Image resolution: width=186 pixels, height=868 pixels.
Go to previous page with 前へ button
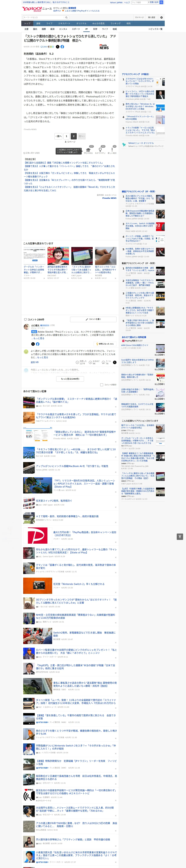[x=59, y=136]
